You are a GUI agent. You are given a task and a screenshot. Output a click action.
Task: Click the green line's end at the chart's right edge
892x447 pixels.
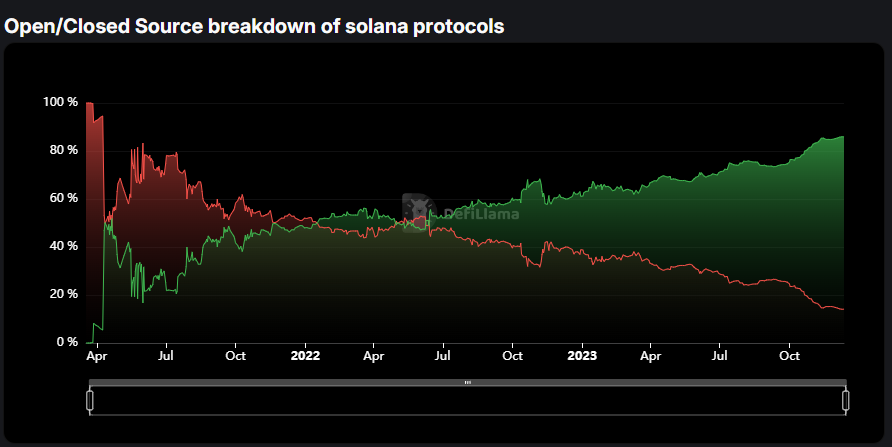coord(843,137)
